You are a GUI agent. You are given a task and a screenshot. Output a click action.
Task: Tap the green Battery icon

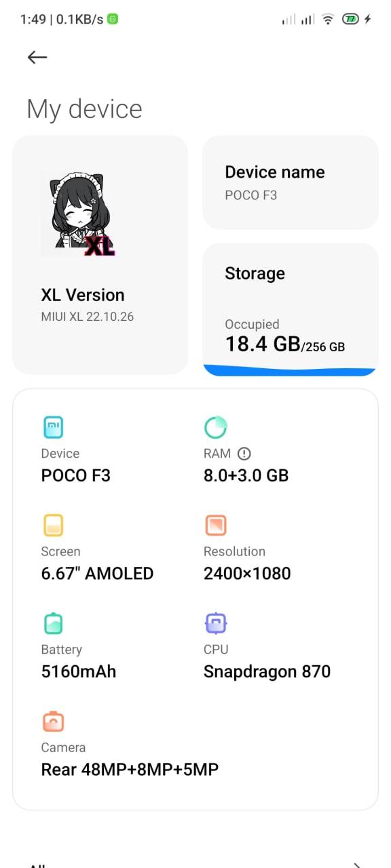(54, 623)
